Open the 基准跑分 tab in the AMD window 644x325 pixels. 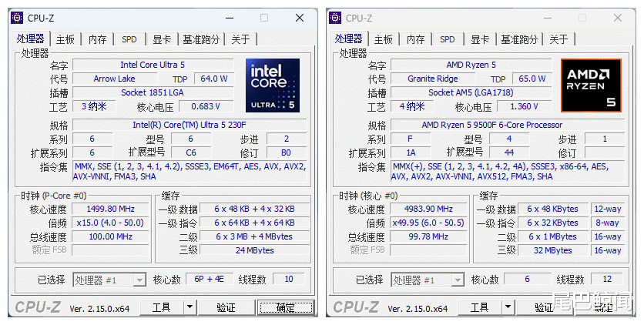[x=519, y=39]
